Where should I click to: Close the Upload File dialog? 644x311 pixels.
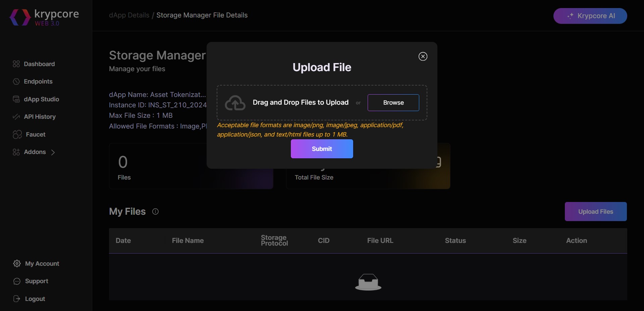423,56
